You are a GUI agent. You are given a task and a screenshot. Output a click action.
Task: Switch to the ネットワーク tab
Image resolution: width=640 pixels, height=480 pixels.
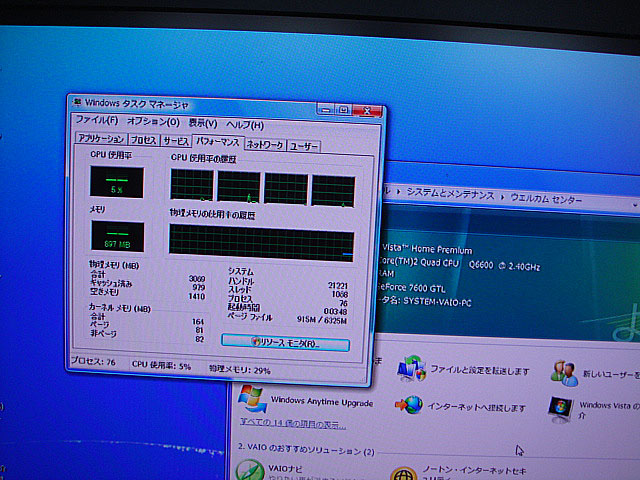tap(265, 144)
